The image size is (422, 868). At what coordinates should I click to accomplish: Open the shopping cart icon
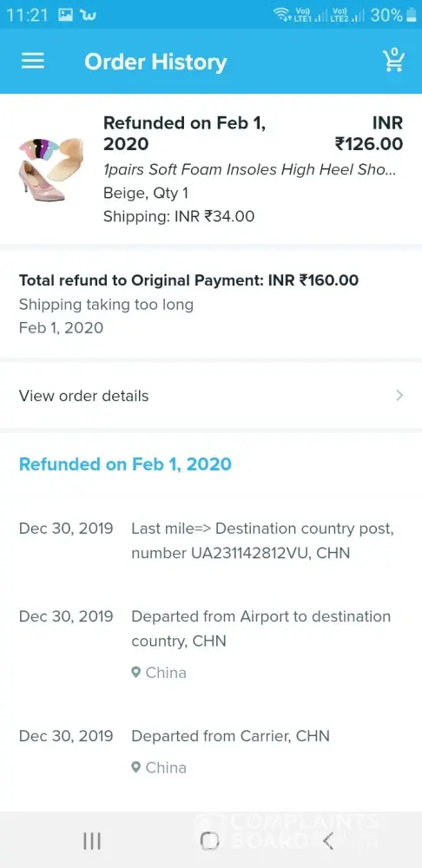393,60
